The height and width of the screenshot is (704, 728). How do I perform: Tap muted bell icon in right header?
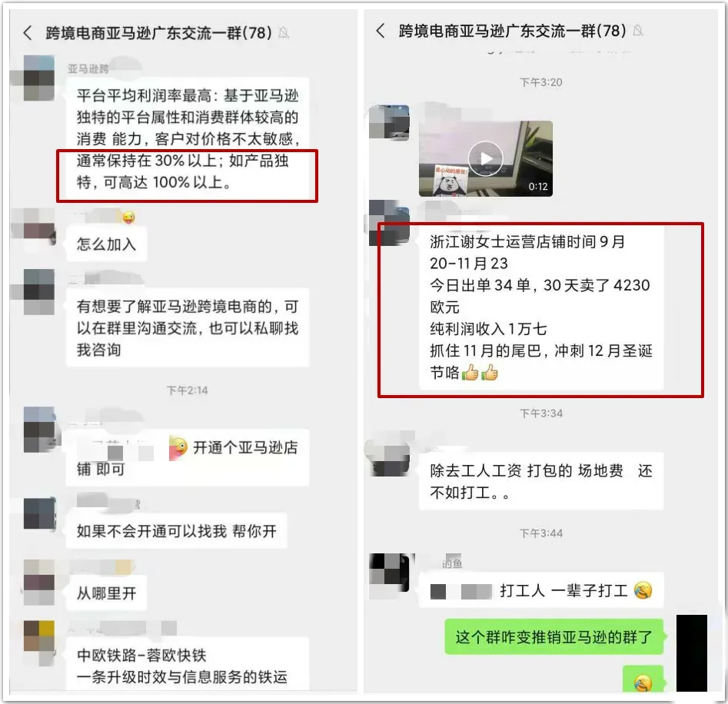638,31
